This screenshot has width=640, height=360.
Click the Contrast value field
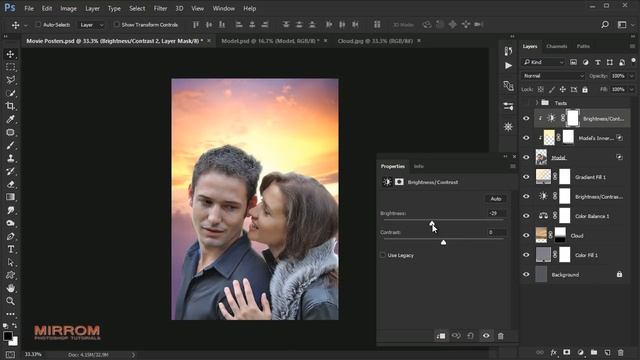(496, 232)
